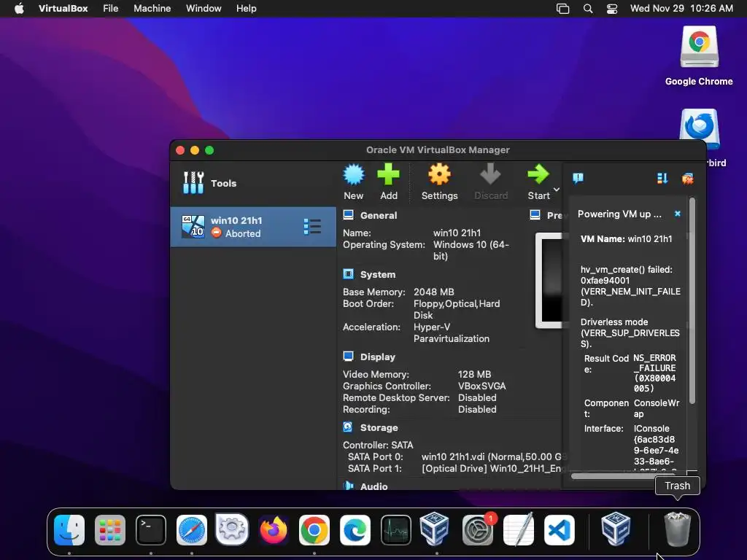747x560 pixels.
Task: Open the Google Chrome desktop shortcut
Action: (699, 56)
